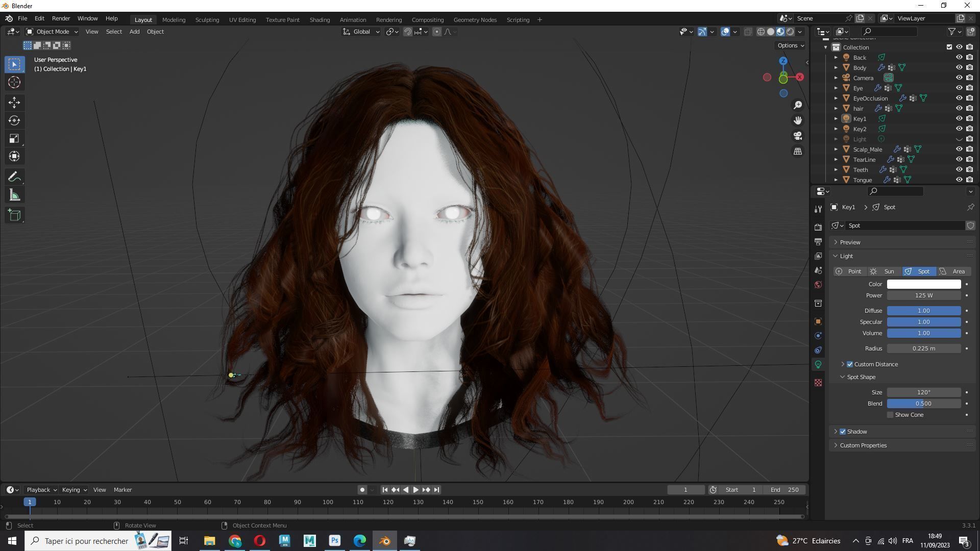Switch to solid viewport shading
This screenshot has height=551, width=980.
pos(771,32)
